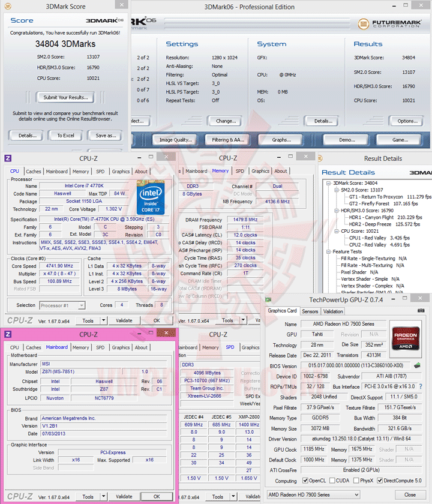Click the CPU-Z purple Z icon in CPU tab window
This screenshot has height=504, width=432.
(x=8, y=158)
